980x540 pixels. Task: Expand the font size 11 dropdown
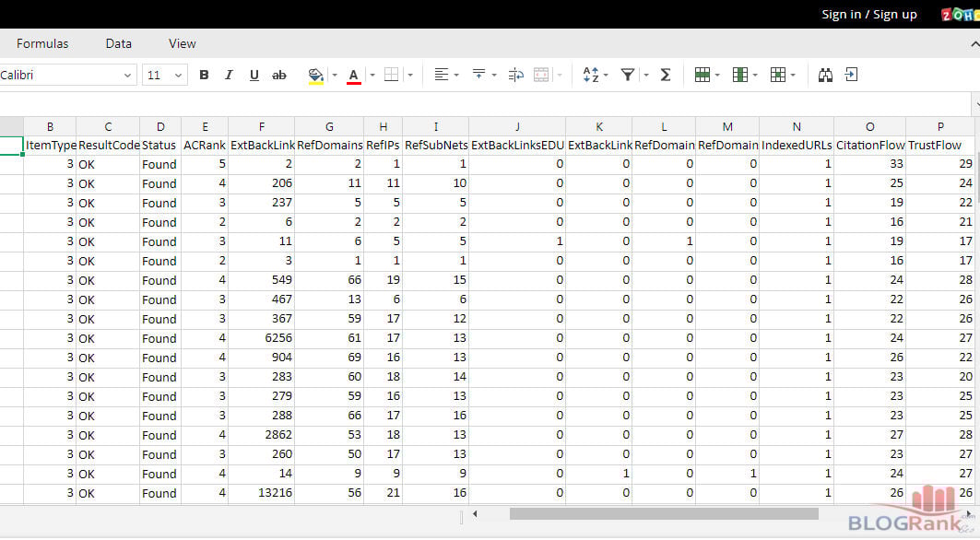178,76
